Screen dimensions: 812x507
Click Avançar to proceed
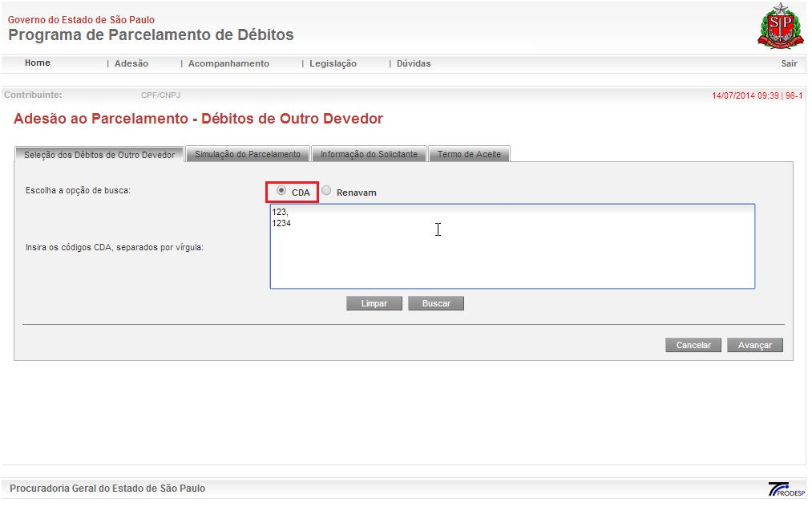tap(754, 345)
